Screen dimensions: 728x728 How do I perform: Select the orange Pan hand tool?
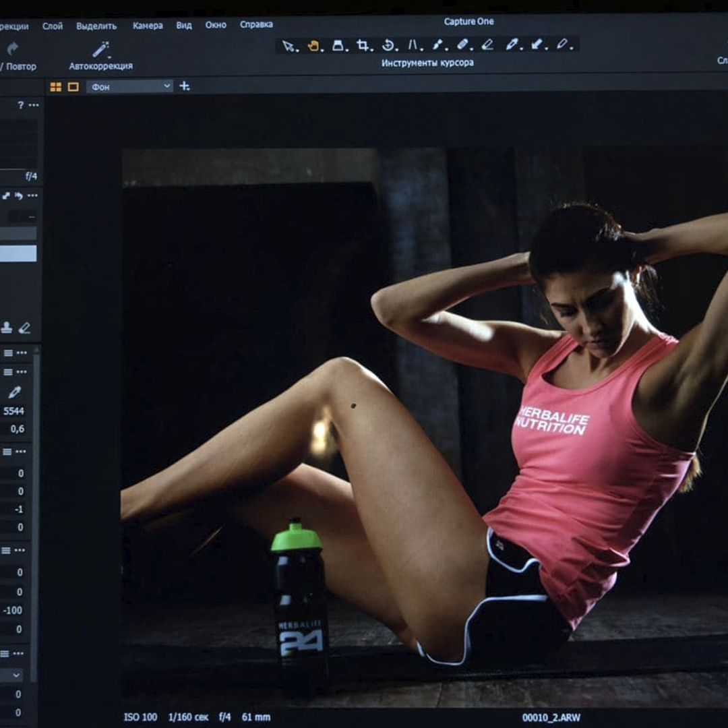pos(314,46)
